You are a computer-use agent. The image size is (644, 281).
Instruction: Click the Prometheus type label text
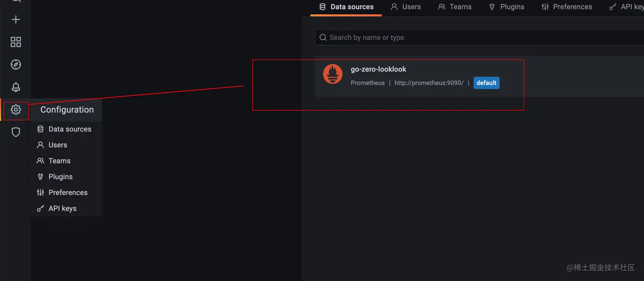click(x=368, y=83)
